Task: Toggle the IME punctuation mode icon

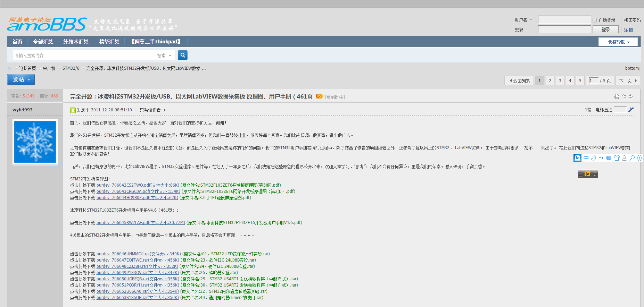Action: pos(601,158)
